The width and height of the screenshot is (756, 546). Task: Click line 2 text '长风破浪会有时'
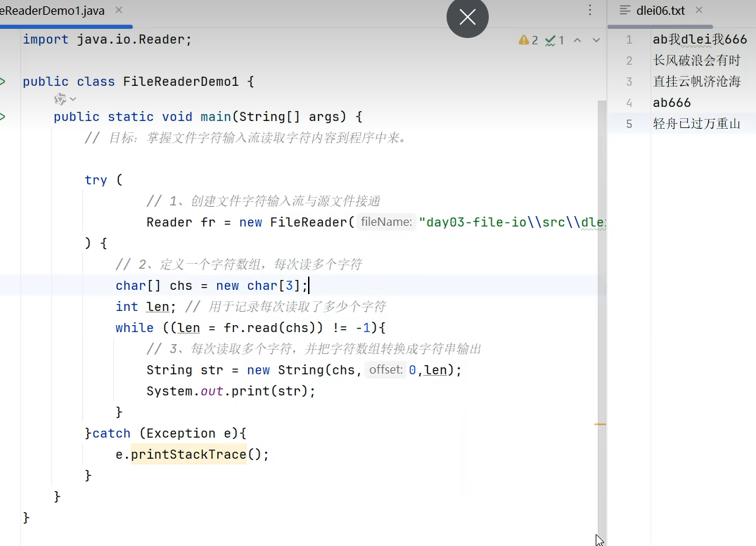[x=696, y=61]
